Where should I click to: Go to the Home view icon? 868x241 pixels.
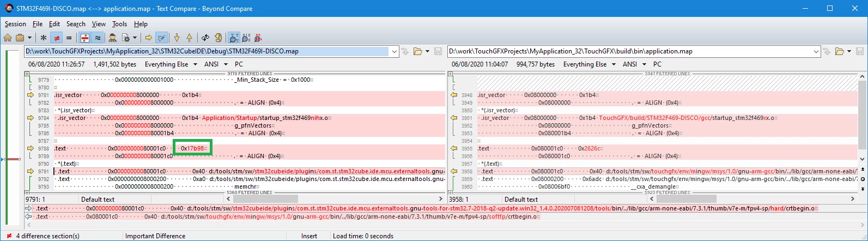click(8, 38)
